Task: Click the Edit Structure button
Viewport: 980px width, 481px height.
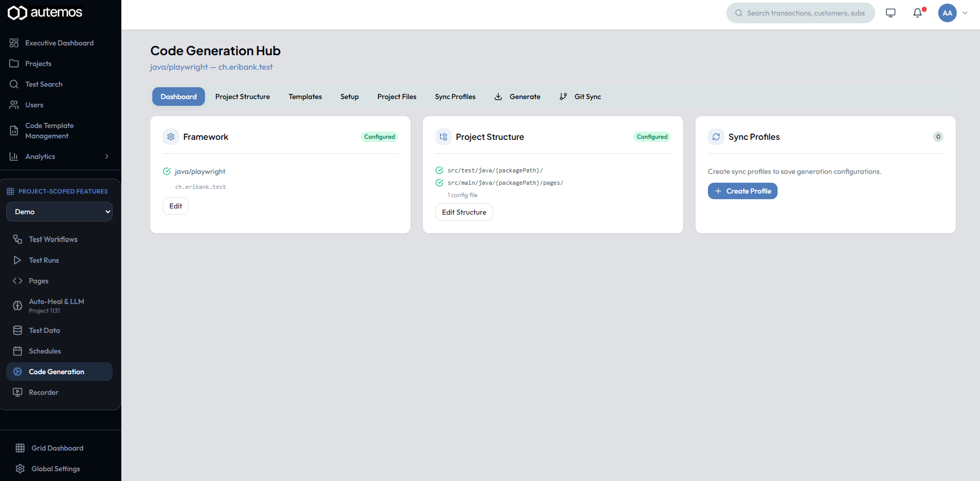Action: point(464,212)
